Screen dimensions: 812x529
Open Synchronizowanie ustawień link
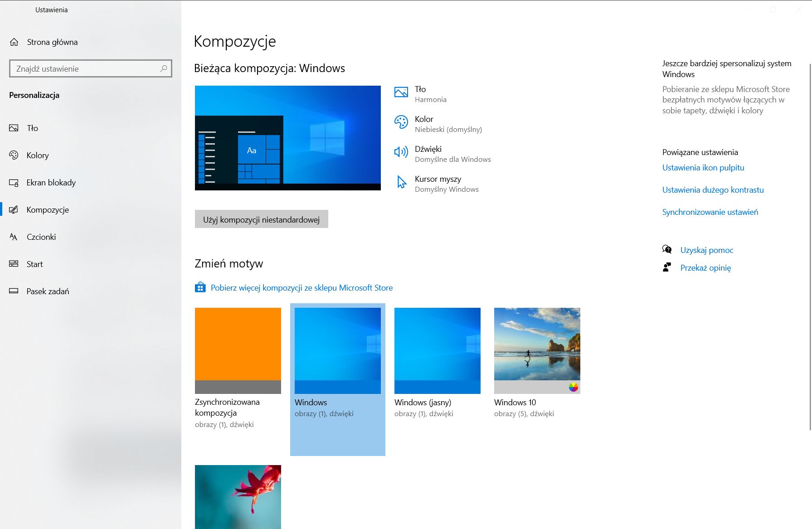710,212
